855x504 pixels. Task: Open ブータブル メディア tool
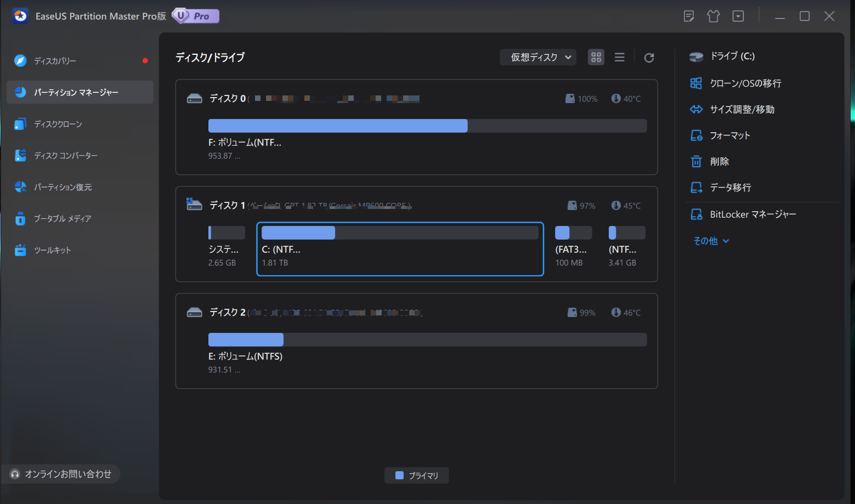tap(62, 218)
